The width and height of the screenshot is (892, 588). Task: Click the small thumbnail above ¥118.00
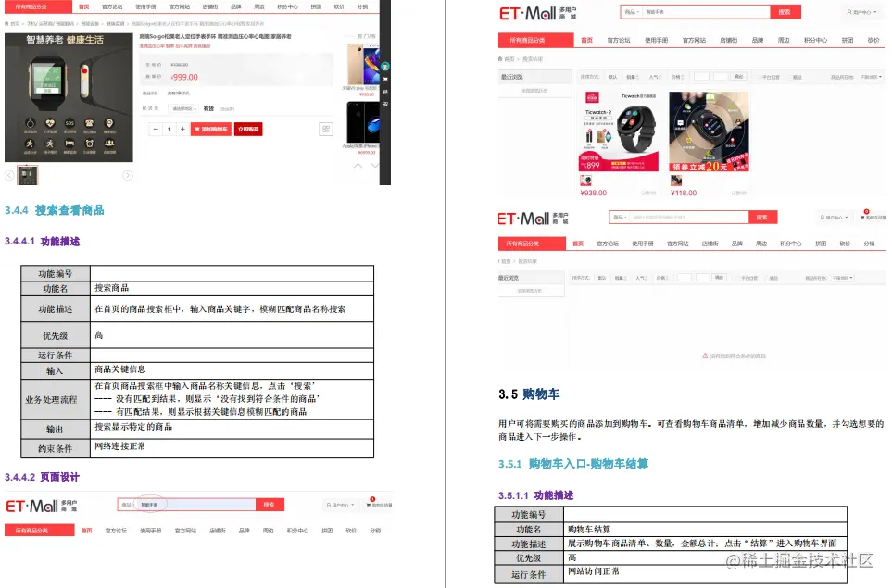coord(676,181)
